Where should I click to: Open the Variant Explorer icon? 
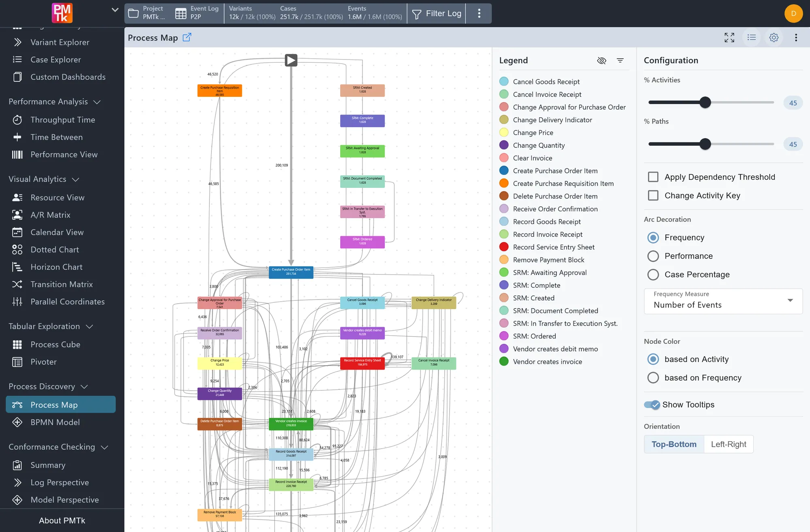17,42
